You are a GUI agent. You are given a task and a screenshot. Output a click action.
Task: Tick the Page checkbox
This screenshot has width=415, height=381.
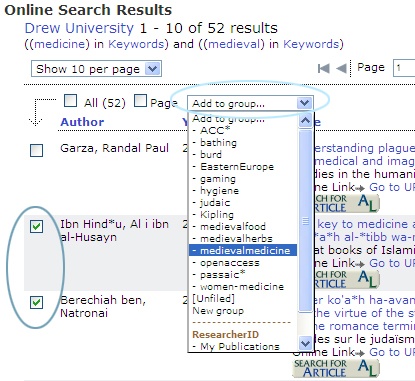[140, 101]
